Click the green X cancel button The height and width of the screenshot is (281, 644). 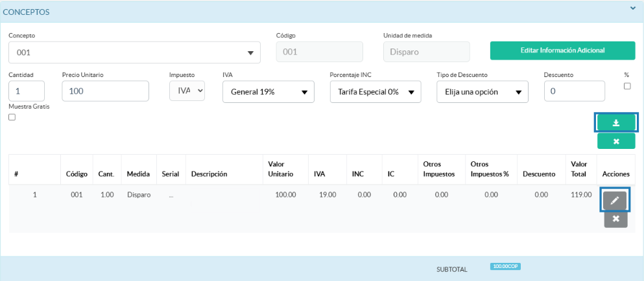tap(615, 141)
